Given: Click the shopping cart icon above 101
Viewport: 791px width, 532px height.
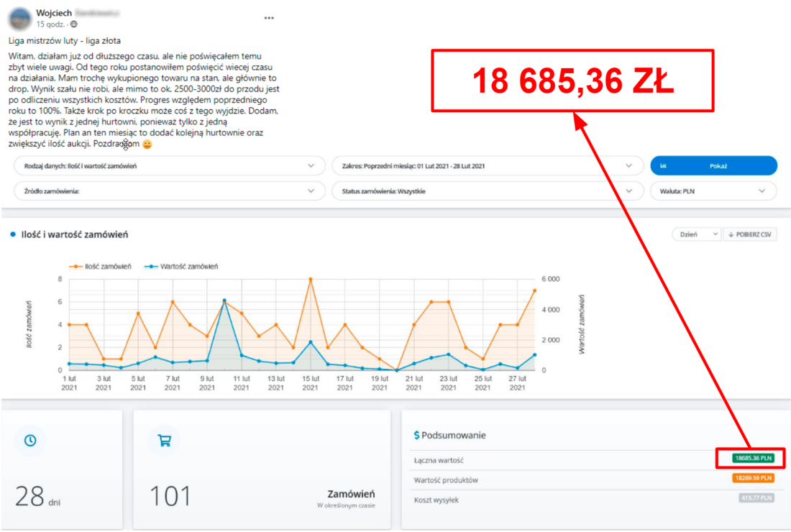Looking at the screenshot, I should click(164, 441).
